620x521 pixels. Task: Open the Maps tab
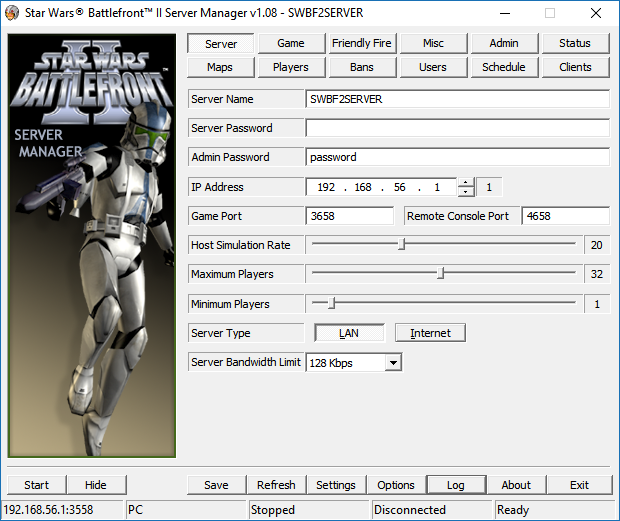220,67
